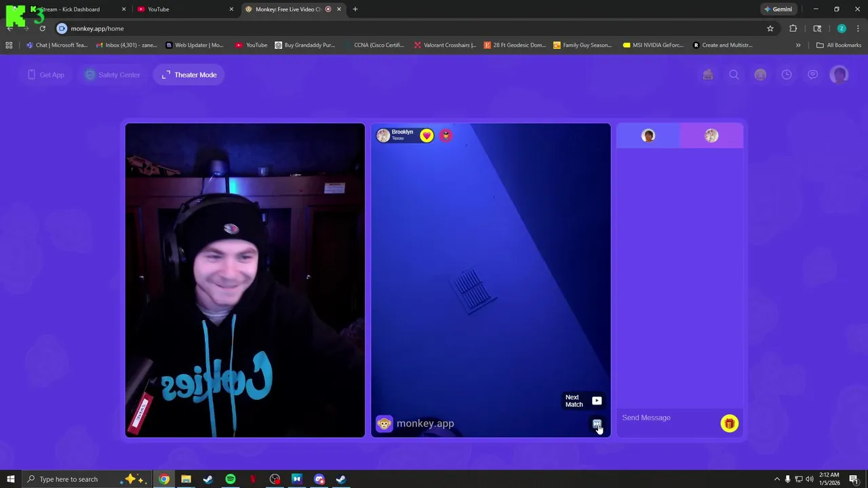Click the address bar showing monkey.app/home
The width and height of the screenshot is (868, 488).
pos(407,28)
